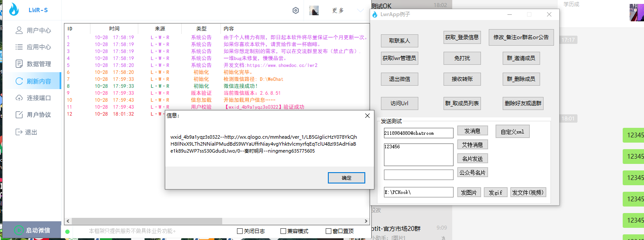Click the 启动微信 button
The height and width of the screenshot is (240, 644).
33,230
